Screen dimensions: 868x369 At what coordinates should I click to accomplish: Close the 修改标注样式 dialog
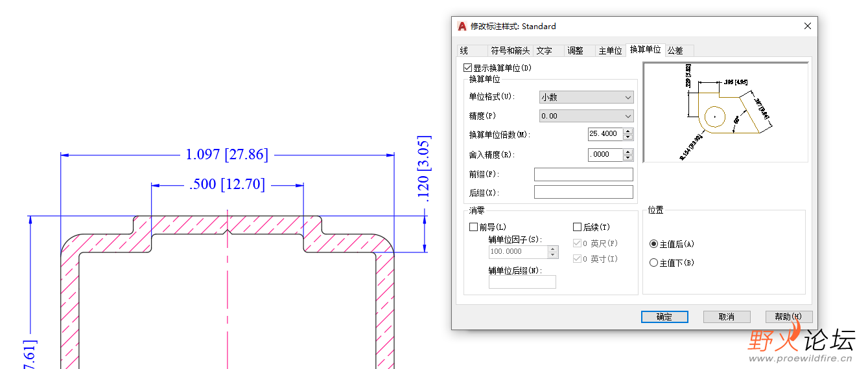(x=808, y=27)
